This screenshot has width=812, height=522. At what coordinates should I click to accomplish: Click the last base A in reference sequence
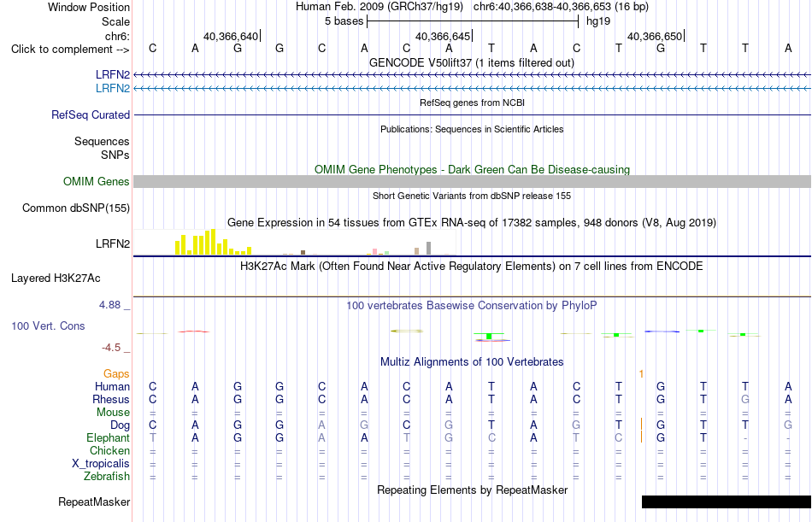click(x=788, y=49)
